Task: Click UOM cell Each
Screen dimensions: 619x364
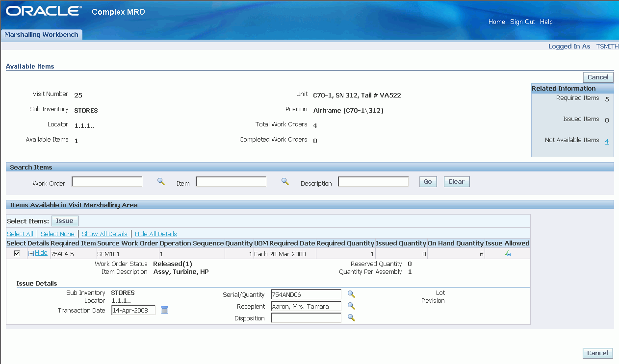Action: (260, 254)
